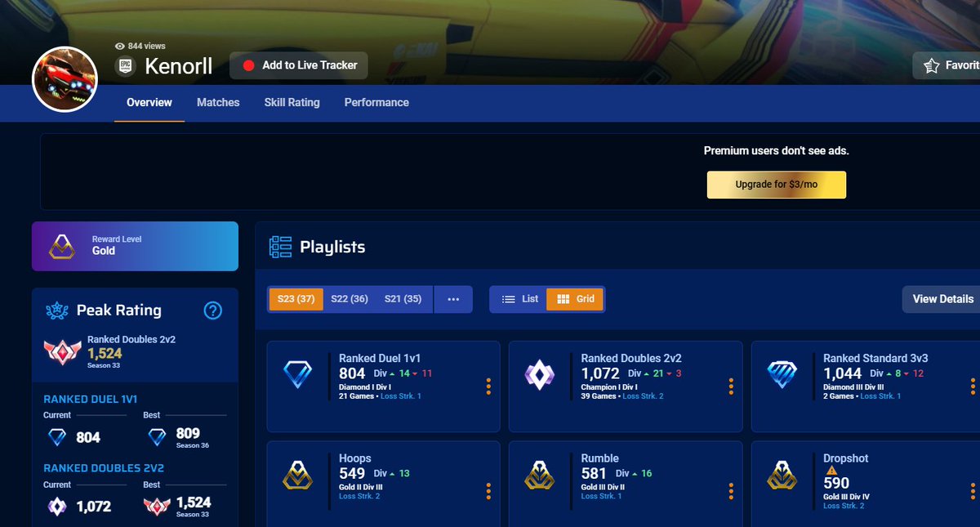Image resolution: width=980 pixels, height=527 pixels.
Task: Click peak rating value 1,524 under Ranked Doubles
Action: click(x=105, y=353)
